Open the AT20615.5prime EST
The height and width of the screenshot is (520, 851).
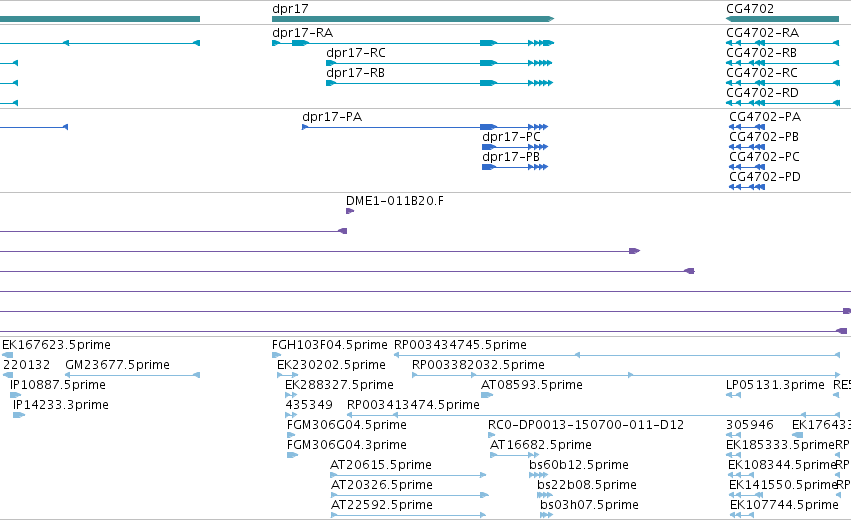[408, 475]
